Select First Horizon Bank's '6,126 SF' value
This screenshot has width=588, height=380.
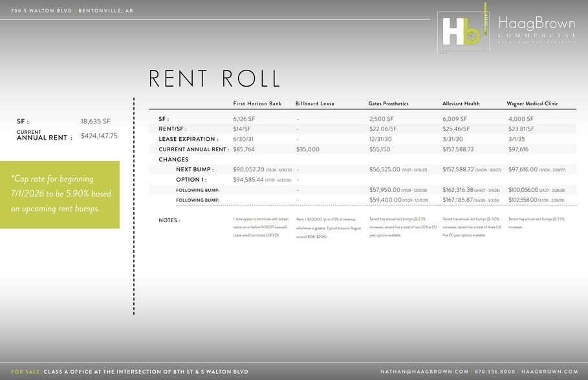click(244, 119)
